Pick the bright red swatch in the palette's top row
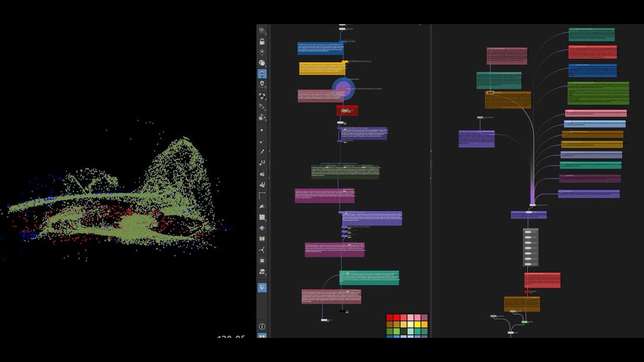The width and height of the screenshot is (644, 362). click(x=396, y=317)
